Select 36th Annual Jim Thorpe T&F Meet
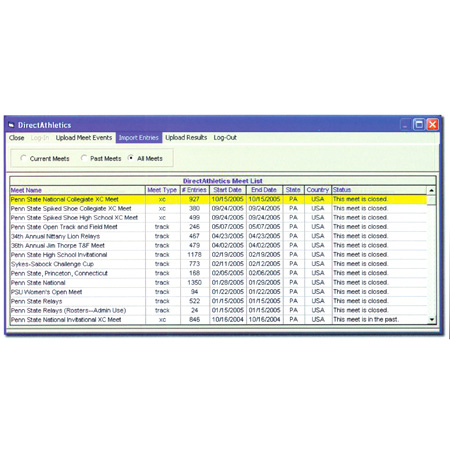Screen dimensions: 450x450 (218, 246)
